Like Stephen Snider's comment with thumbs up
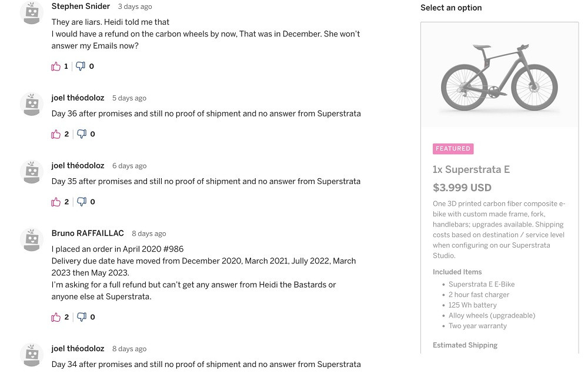The width and height of the screenshot is (588, 374). point(56,66)
